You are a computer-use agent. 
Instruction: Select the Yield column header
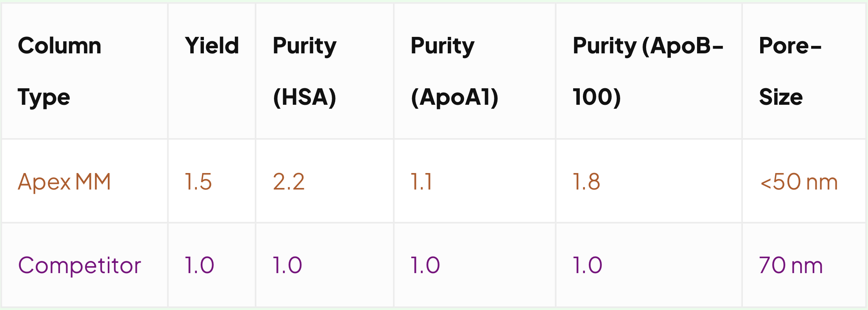click(212, 71)
